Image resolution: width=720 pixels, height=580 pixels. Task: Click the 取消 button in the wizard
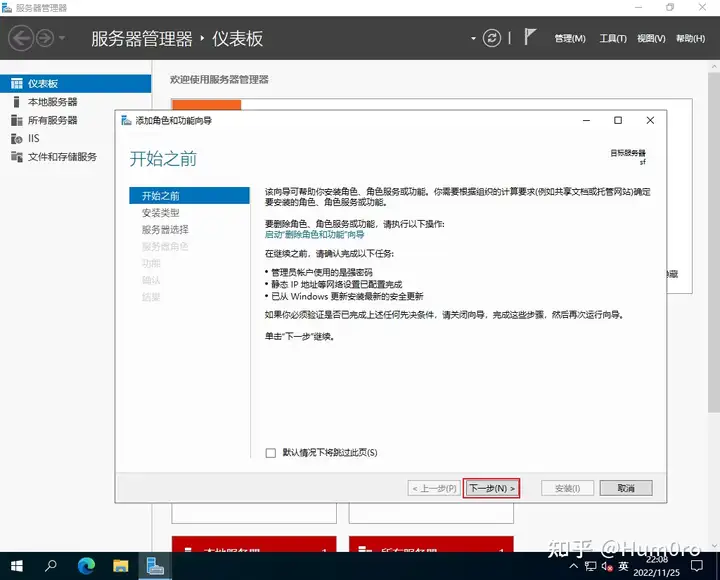626,488
